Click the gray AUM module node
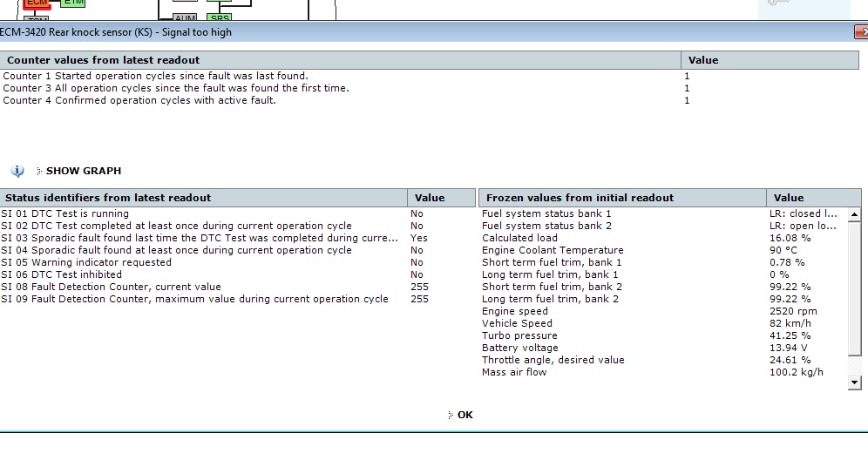The image size is (868, 467). 185,18
